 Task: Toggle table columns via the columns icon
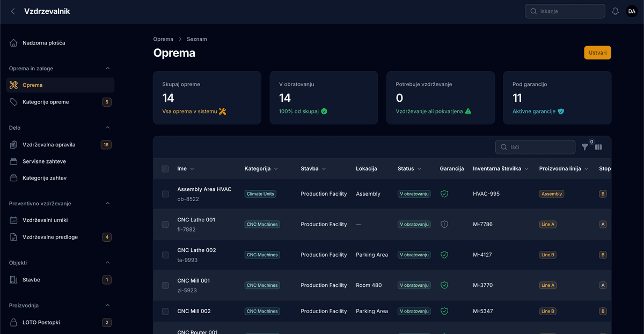click(x=598, y=147)
